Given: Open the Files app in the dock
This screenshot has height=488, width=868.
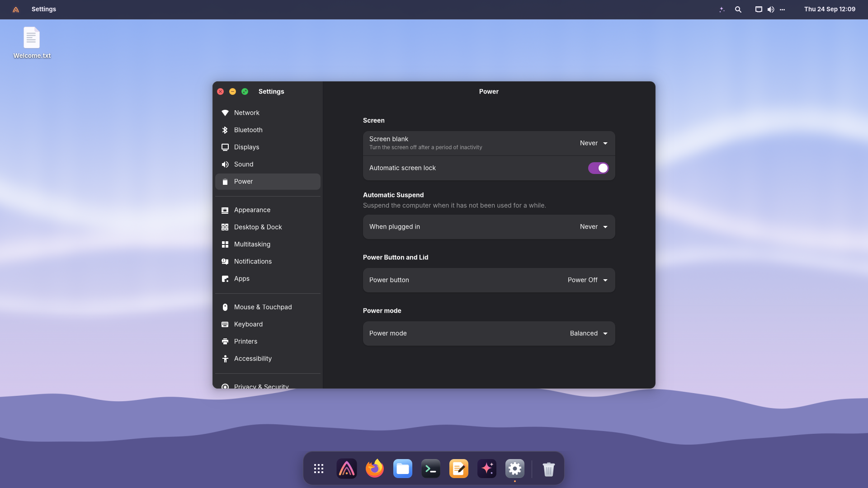Looking at the screenshot, I should (403, 469).
